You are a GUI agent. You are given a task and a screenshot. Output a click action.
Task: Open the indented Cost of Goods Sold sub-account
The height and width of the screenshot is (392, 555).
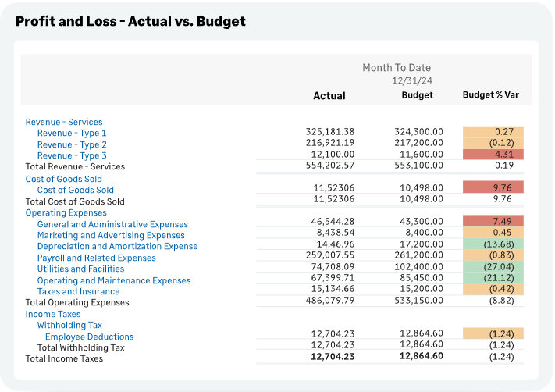point(76,190)
